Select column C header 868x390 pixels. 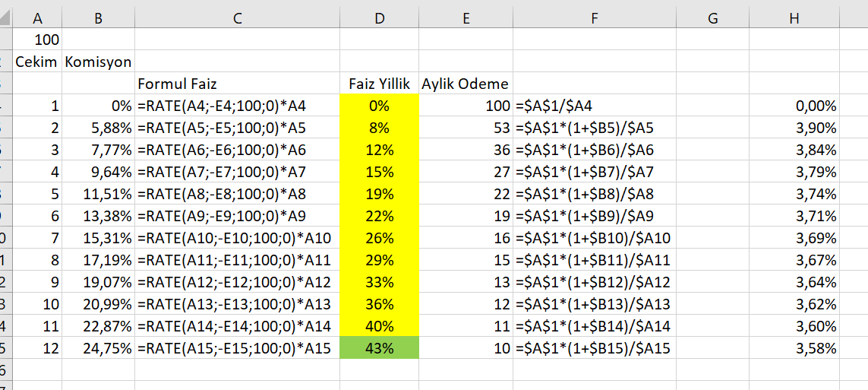tap(238, 18)
